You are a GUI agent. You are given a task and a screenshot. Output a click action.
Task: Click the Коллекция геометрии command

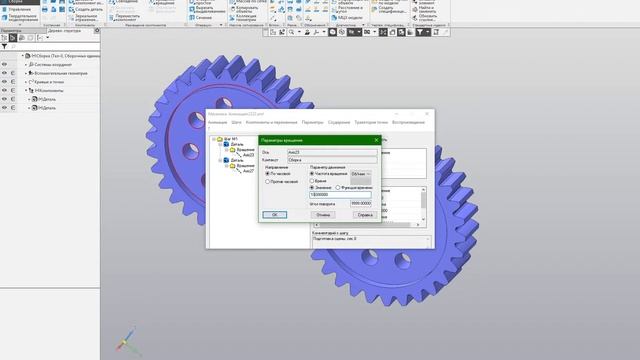pyautogui.click(x=243, y=18)
